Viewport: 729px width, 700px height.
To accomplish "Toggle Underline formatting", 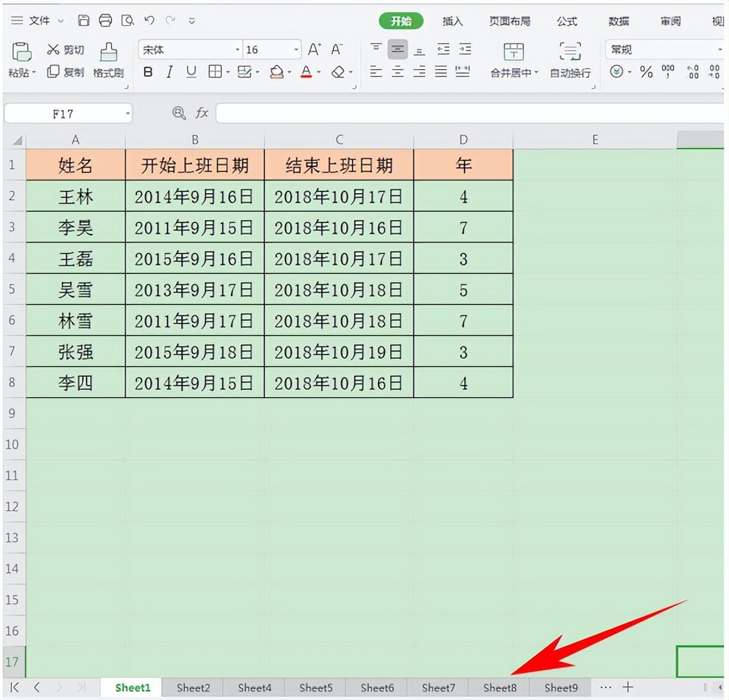I will (191, 72).
